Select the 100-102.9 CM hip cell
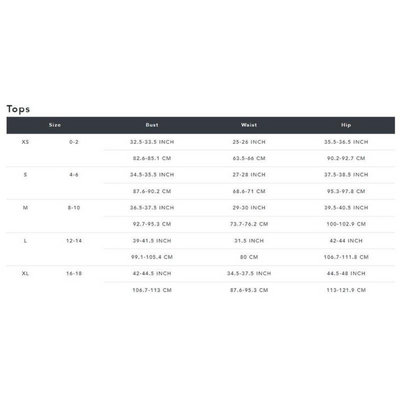 click(x=346, y=224)
